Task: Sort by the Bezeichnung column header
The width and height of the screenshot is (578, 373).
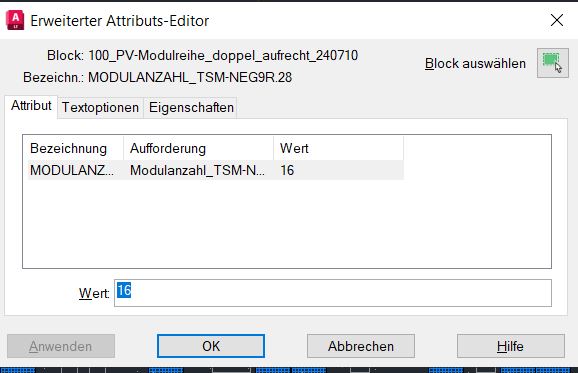Action: 75,148
